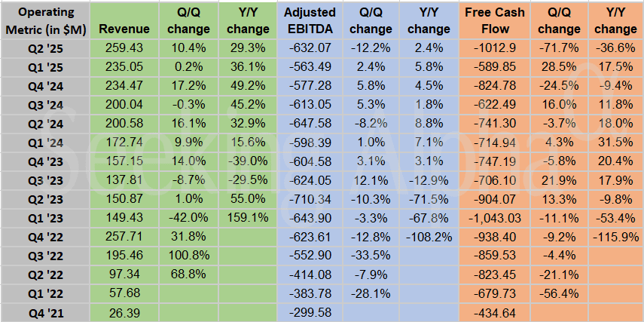This screenshot has height=322, width=644.
Task: Click the free cash flow value -434.64
Action: [x=493, y=312]
